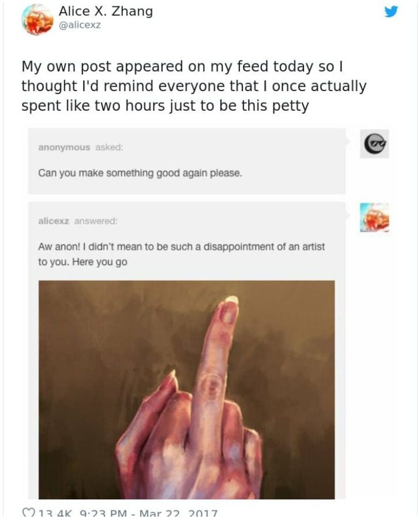
Task: Click the 9:23 PM time in the tweet footer
Action: coord(104,514)
